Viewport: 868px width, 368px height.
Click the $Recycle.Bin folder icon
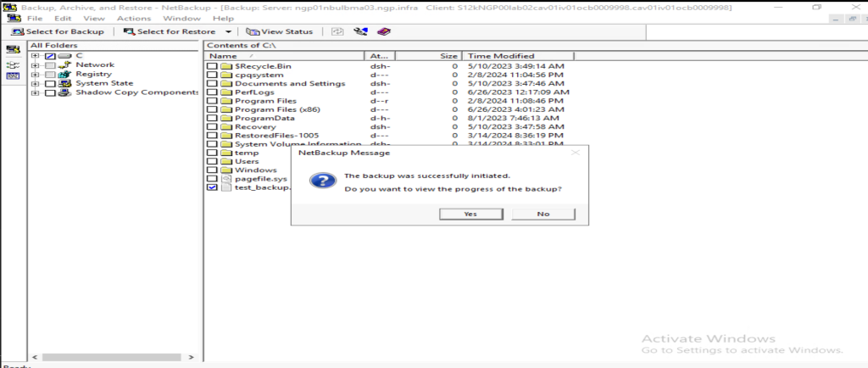pos(225,66)
